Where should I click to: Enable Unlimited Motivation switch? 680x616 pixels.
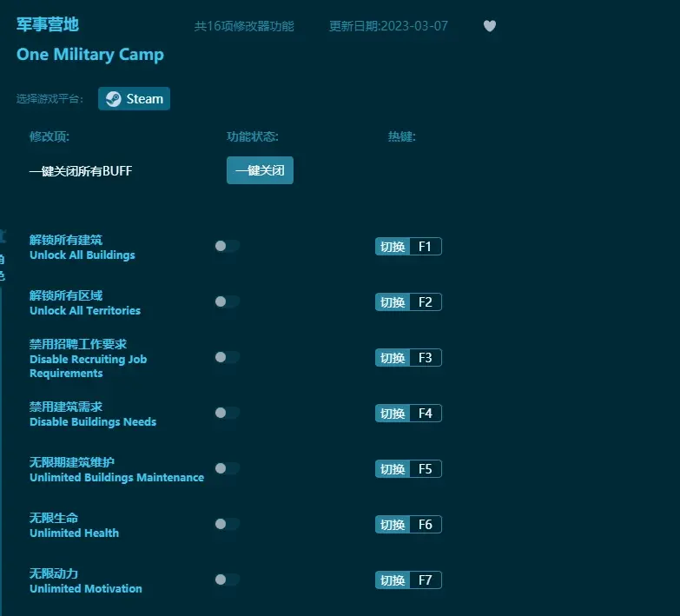click(x=228, y=580)
